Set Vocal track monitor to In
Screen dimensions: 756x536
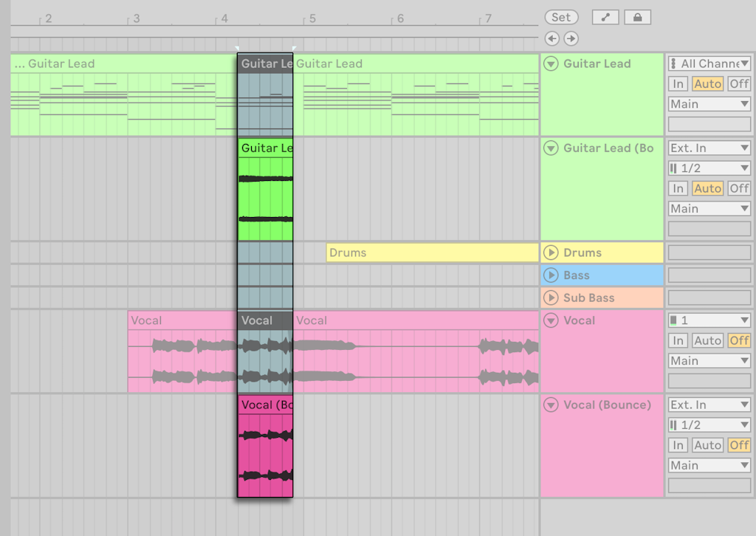[678, 341]
